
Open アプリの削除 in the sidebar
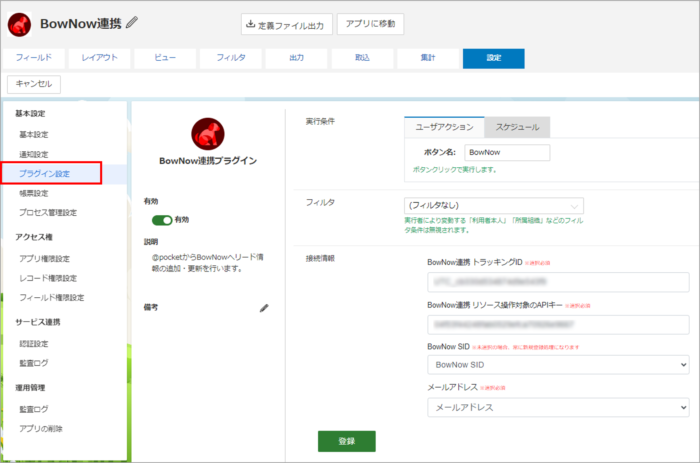pyautogui.click(x=41, y=429)
